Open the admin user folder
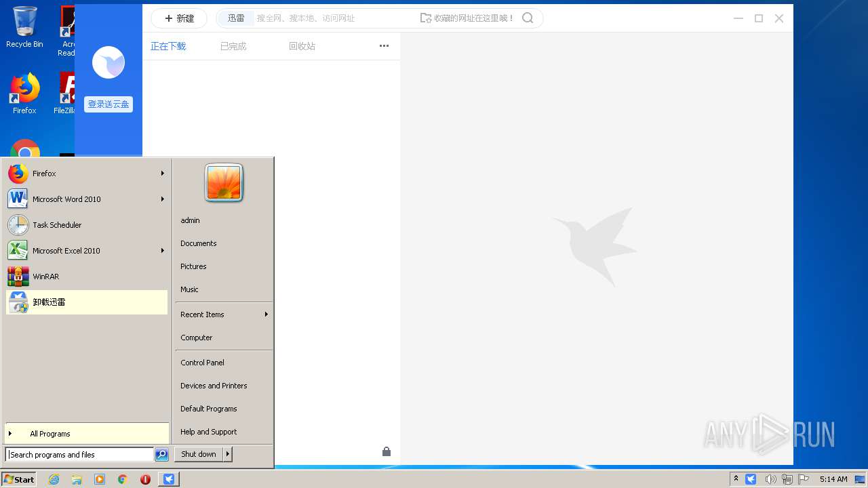Screen dimensions: 868x488 pos(224,220)
